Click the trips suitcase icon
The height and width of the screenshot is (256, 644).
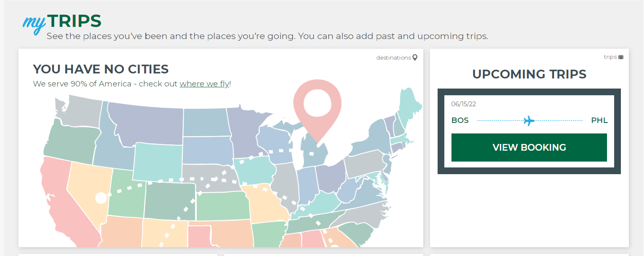coord(621,57)
